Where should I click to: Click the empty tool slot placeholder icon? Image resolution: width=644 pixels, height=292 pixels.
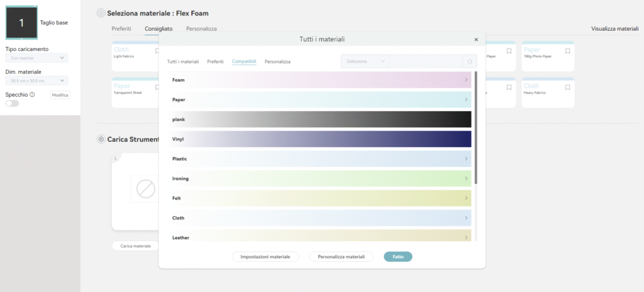tap(146, 190)
